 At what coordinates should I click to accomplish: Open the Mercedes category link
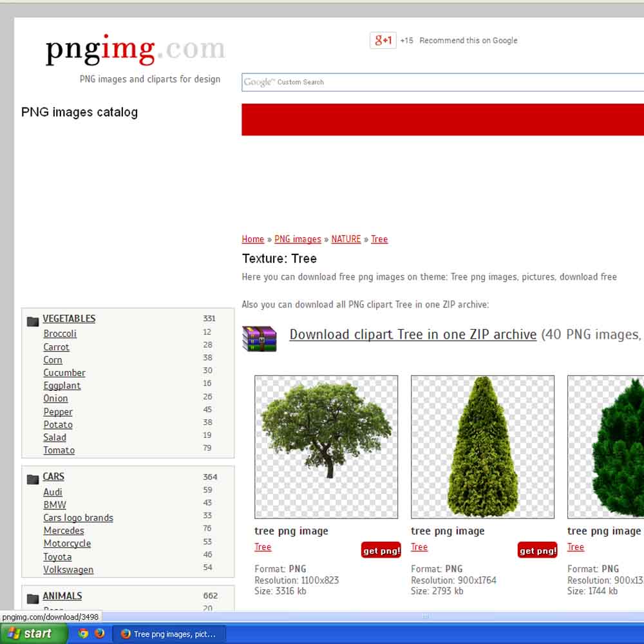click(x=64, y=530)
